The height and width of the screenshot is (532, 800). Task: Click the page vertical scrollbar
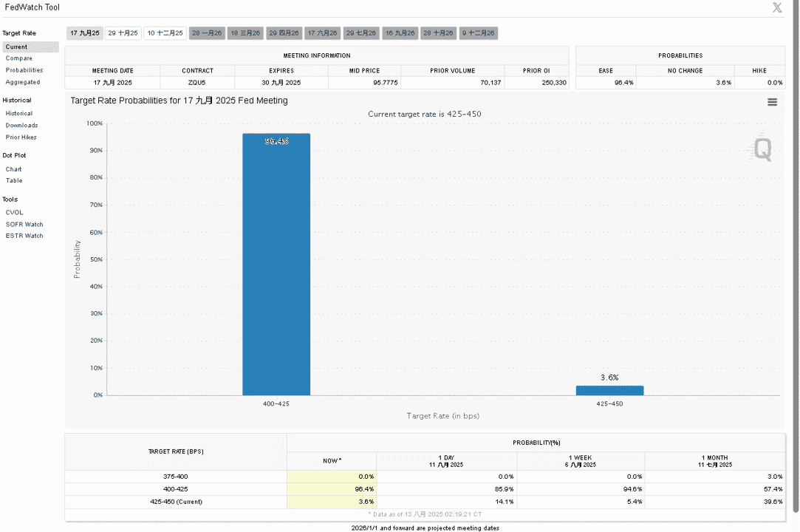point(796,255)
